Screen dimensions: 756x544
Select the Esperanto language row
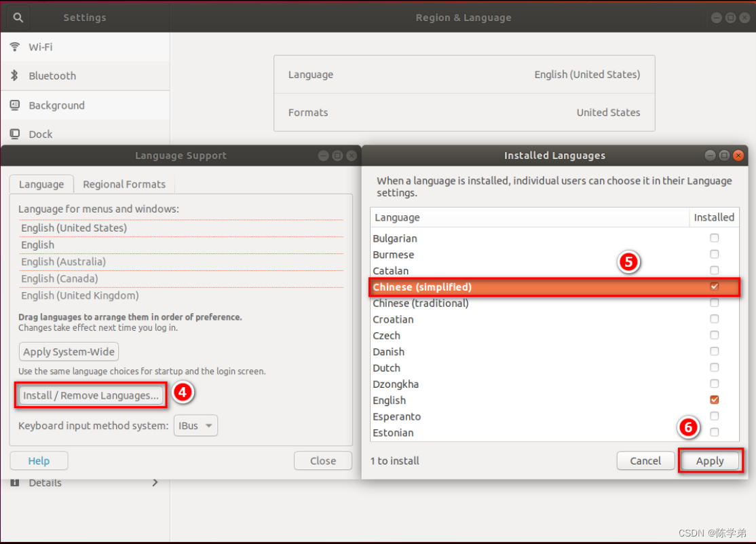[x=554, y=416]
